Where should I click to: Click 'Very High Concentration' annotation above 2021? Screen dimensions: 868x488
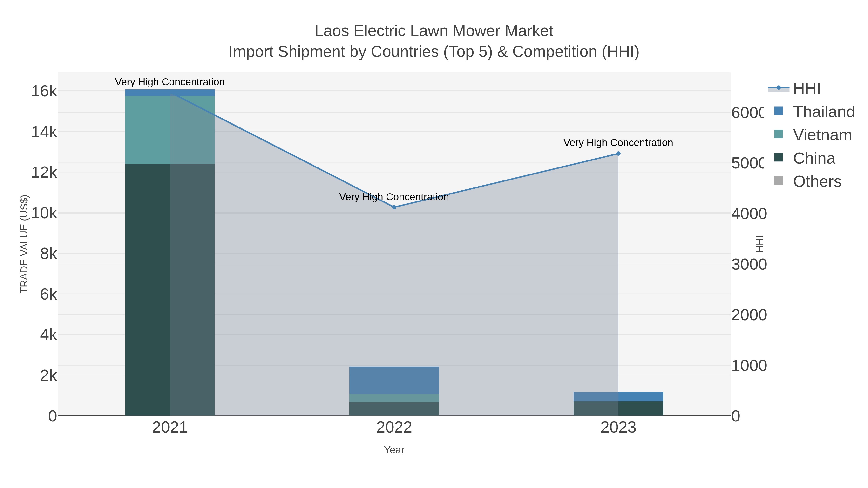170,82
